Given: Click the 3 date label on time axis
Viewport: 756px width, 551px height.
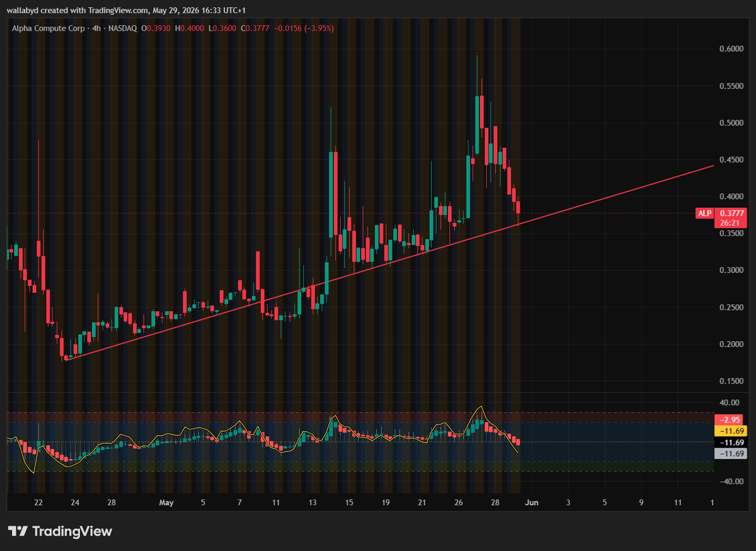Looking at the screenshot, I should coord(568,503).
